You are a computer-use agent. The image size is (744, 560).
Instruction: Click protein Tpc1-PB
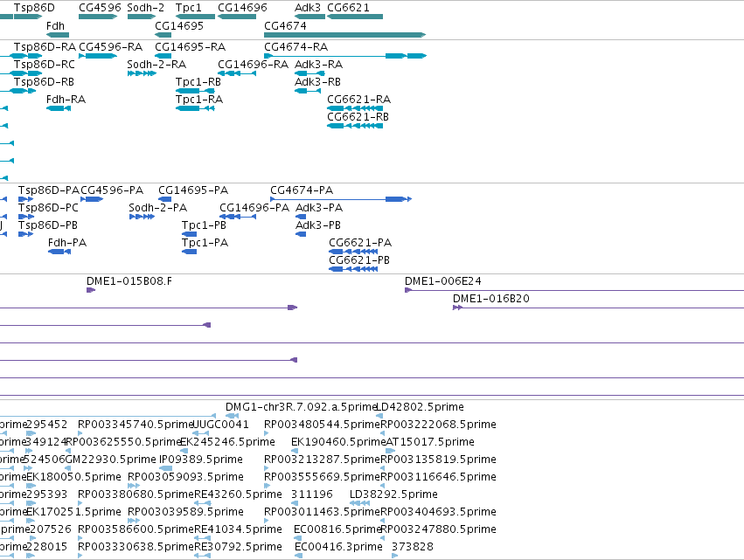click(204, 225)
